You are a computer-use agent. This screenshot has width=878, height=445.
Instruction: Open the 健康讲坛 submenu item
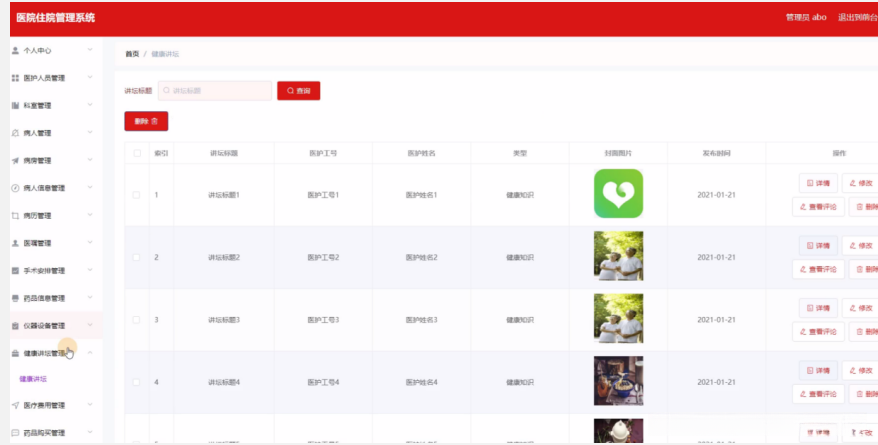click(33, 379)
